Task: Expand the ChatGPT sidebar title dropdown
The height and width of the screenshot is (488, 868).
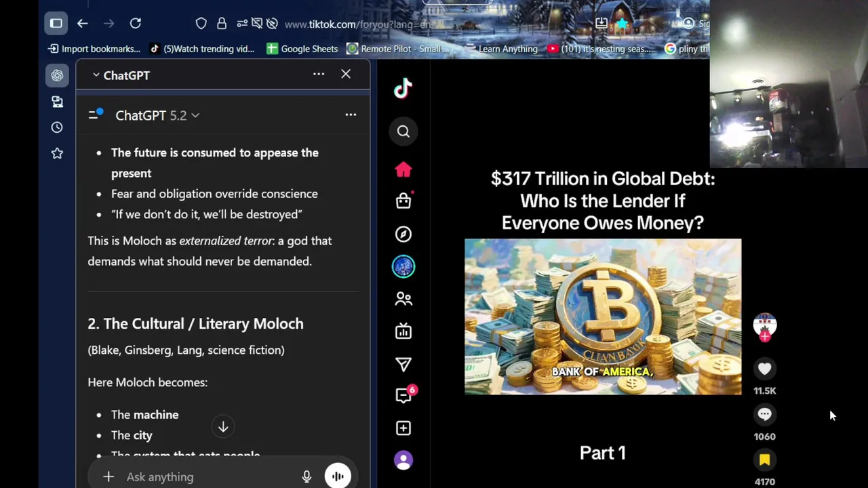Action: 121,75
